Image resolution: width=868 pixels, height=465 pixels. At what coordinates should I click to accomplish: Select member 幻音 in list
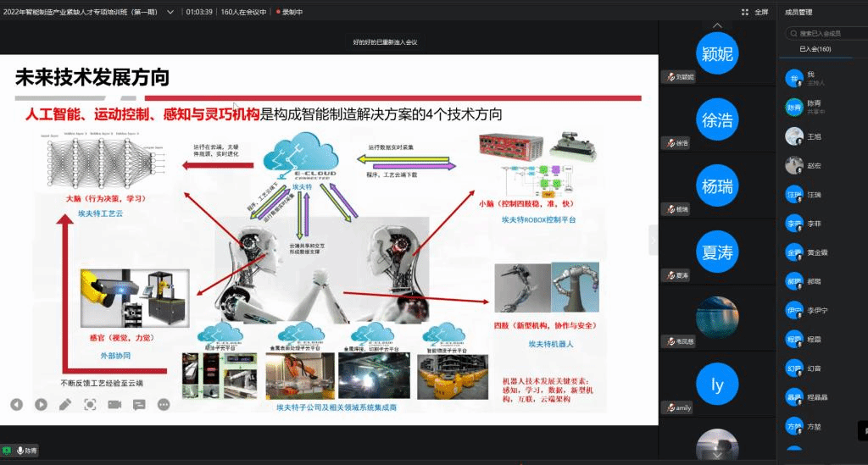coord(824,368)
